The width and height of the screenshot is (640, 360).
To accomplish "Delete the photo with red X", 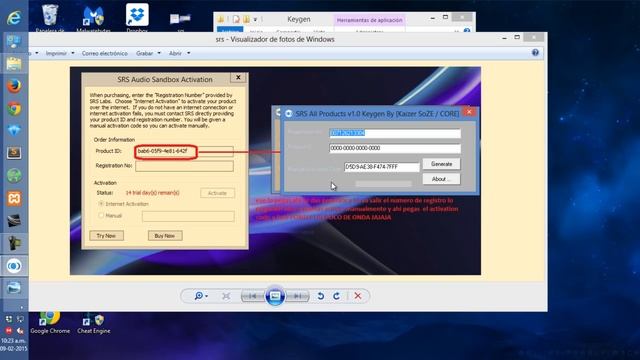I will point(358,296).
